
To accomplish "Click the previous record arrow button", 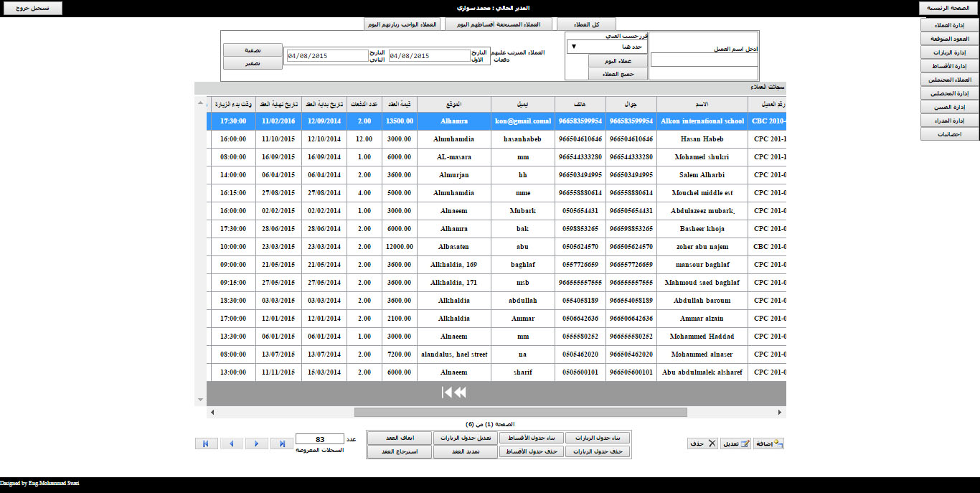I will coord(231,444).
